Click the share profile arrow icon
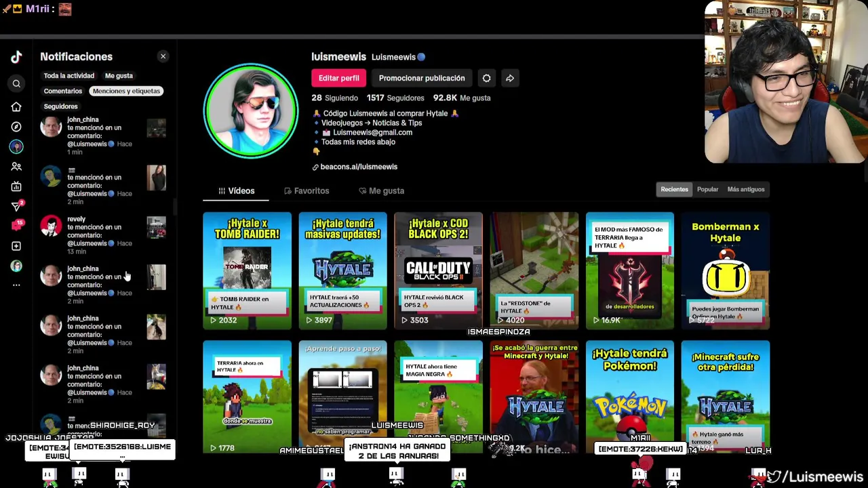Viewport: 868px width, 488px height. click(x=510, y=78)
